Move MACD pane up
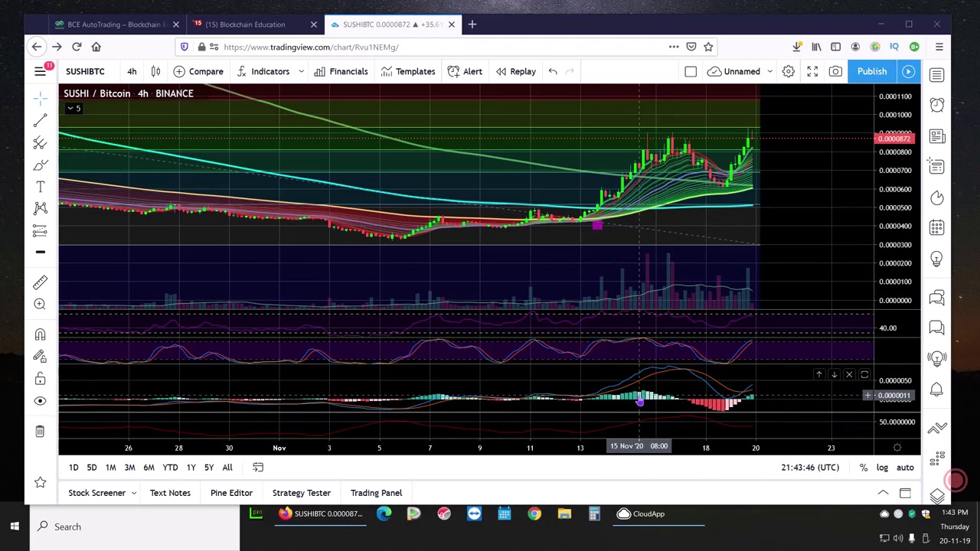The height and width of the screenshot is (551, 980). pyautogui.click(x=818, y=374)
